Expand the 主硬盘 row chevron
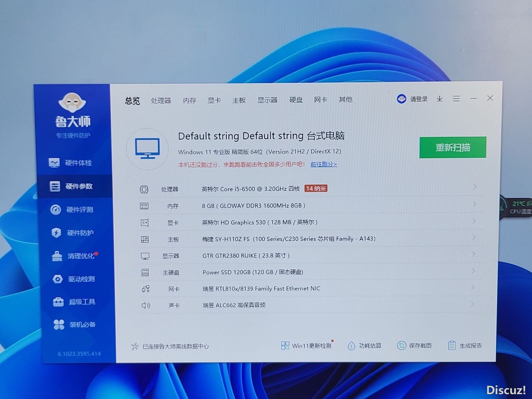532x399 pixels. tap(473, 271)
